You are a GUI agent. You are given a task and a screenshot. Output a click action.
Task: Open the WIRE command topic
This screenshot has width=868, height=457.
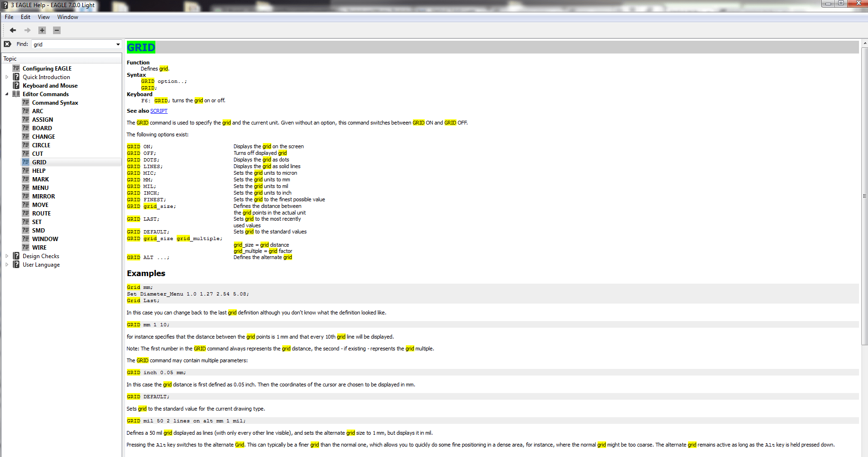(39, 248)
